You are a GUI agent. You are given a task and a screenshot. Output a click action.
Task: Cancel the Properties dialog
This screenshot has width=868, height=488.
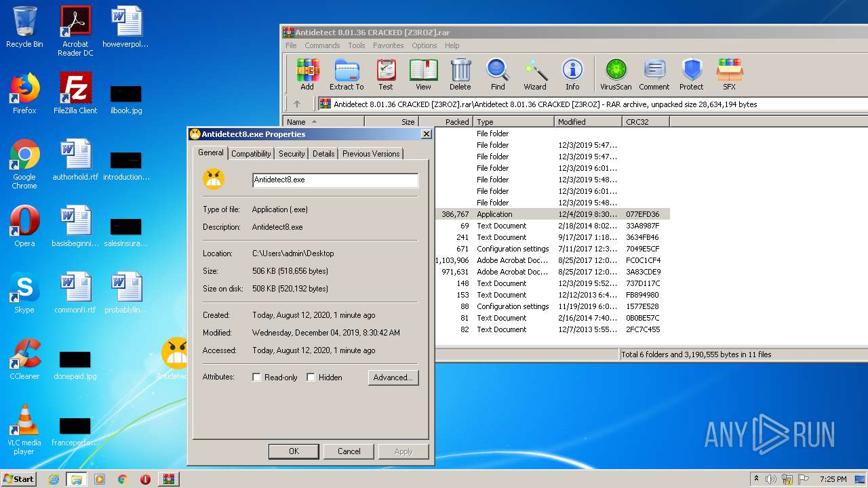[x=349, y=451]
